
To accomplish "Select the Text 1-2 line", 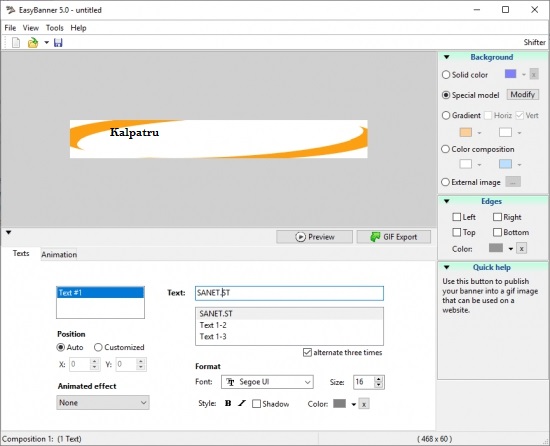I will (x=289, y=325).
